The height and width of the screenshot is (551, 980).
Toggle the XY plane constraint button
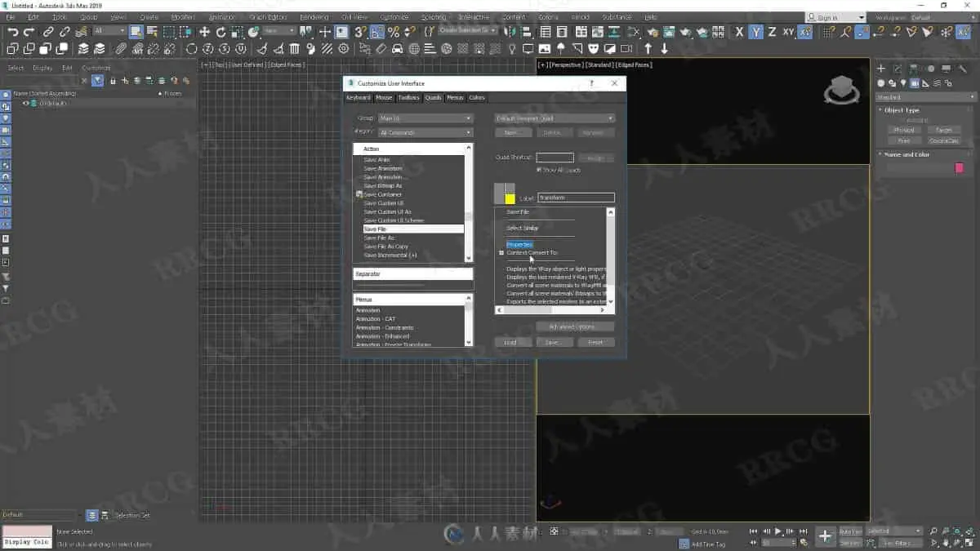(788, 32)
